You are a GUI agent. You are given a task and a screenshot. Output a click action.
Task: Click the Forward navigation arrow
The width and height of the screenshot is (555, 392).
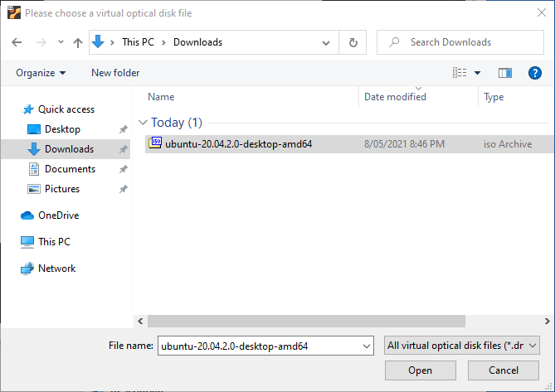[41, 42]
